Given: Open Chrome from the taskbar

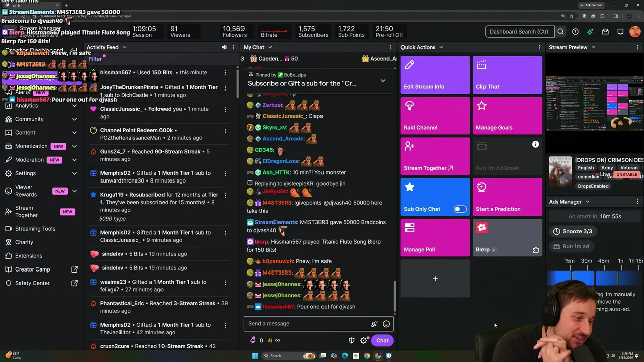Looking at the screenshot, I should pyautogui.click(x=367, y=356).
